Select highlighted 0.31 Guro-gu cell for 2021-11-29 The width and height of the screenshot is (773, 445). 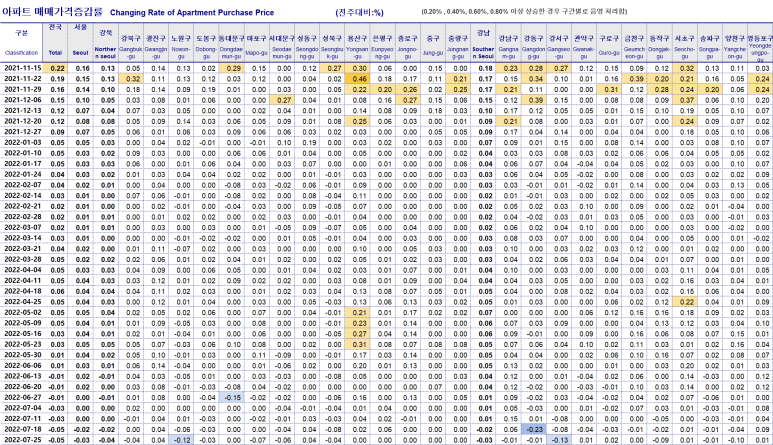(x=609, y=90)
